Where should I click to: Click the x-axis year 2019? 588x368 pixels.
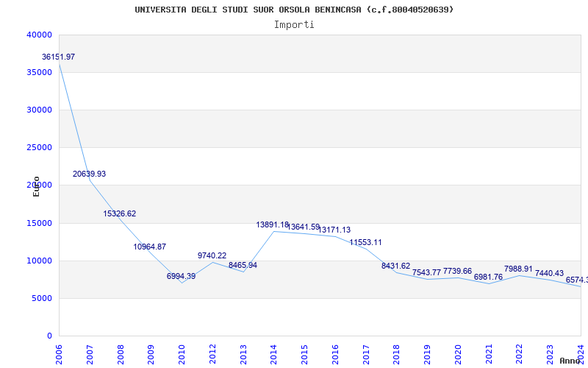(428, 355)
